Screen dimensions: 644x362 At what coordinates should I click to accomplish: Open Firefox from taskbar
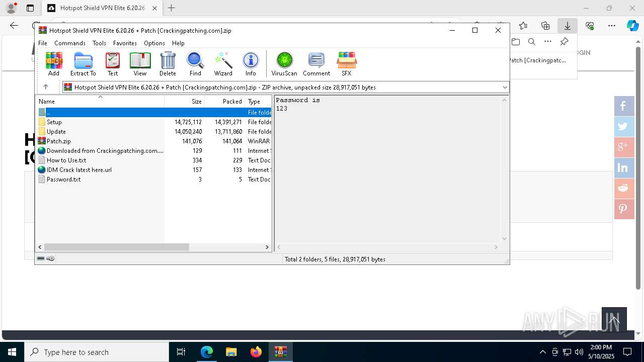pyautogui.click(x=256, y=352)
